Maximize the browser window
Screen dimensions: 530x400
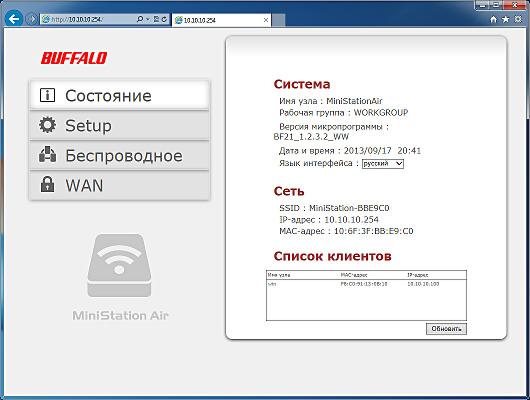tap(496, 5)
